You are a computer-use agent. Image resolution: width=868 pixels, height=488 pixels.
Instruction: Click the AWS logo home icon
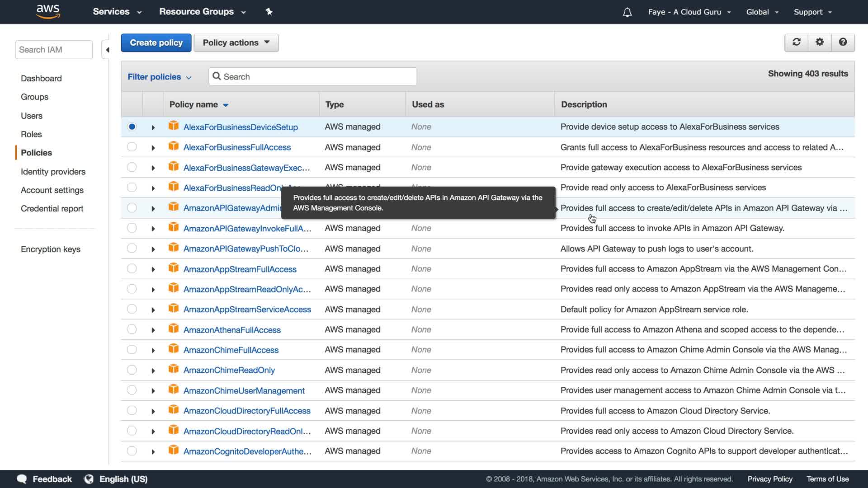pyautogui.click(x=48, y=12)
